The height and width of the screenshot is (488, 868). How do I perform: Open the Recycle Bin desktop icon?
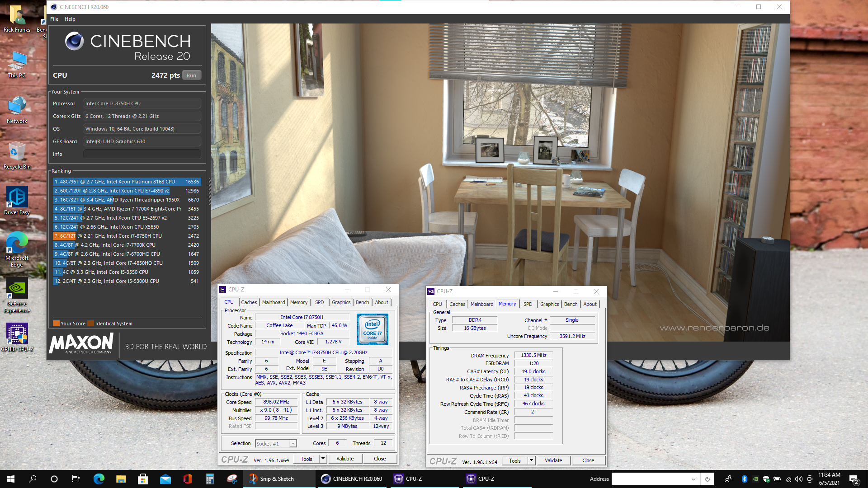point(17,156)
